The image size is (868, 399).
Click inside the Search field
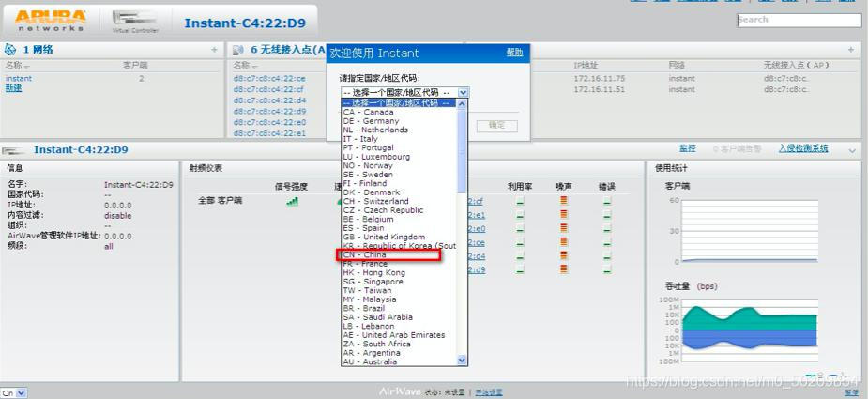pyautogui.click(x=799, y=20)
